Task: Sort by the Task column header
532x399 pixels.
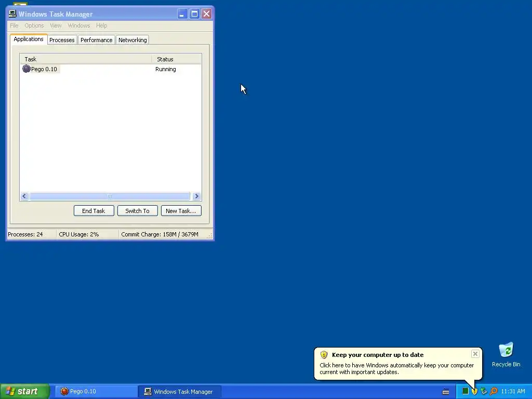Action: tap(86, 59)
